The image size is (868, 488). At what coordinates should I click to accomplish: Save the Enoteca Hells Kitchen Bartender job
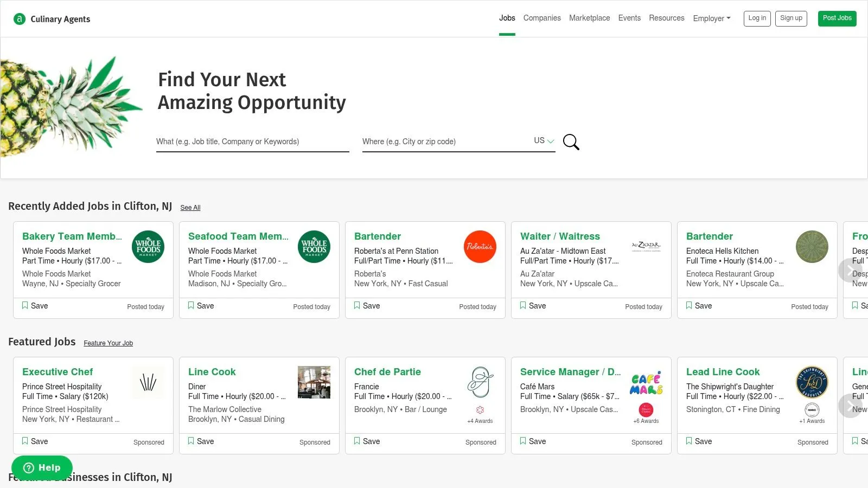tap(699, 306)
